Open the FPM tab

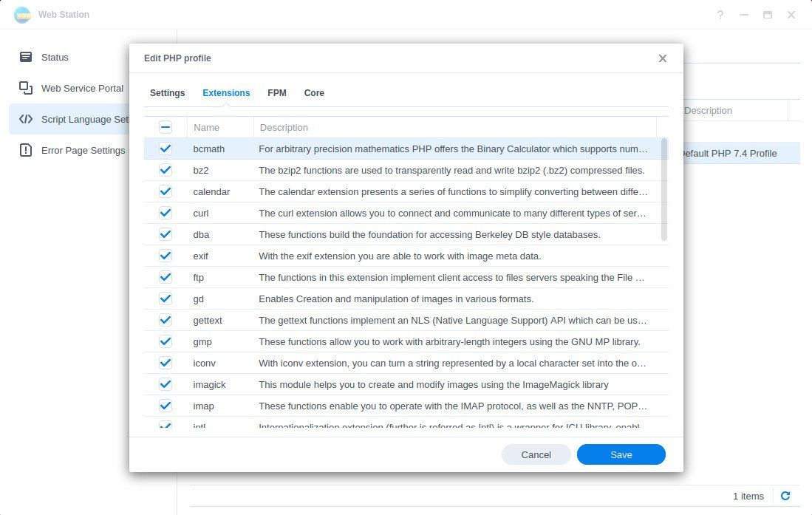277,92
